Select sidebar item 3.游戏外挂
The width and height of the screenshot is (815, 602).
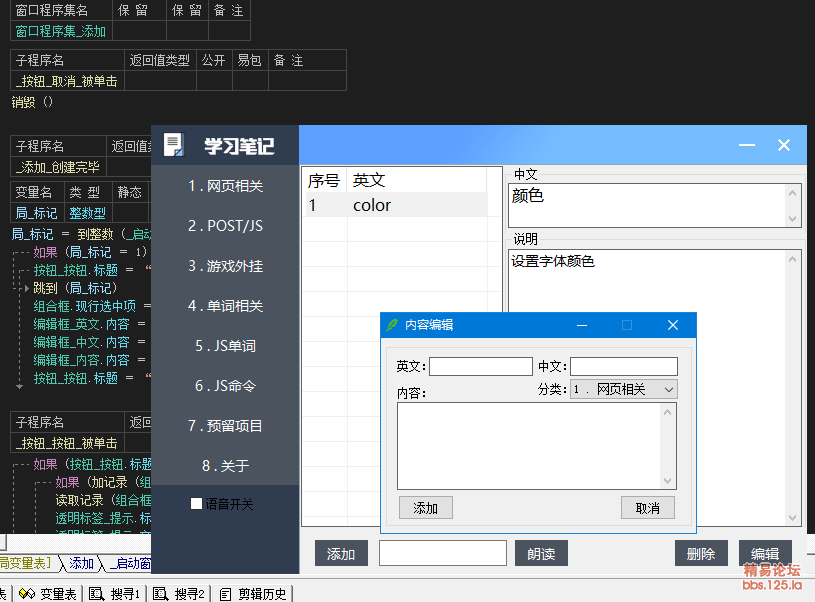pos(225,266)
